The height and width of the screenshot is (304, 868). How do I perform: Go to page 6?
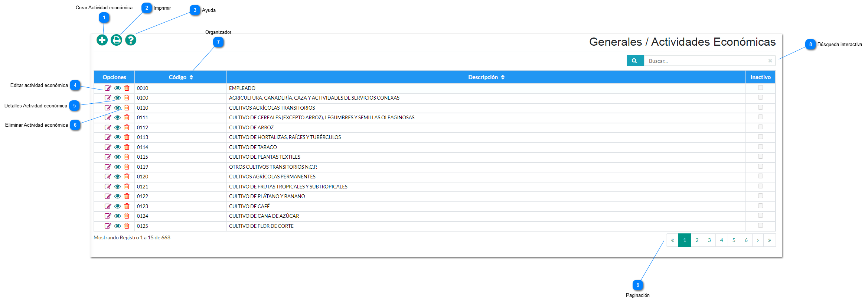746,240
